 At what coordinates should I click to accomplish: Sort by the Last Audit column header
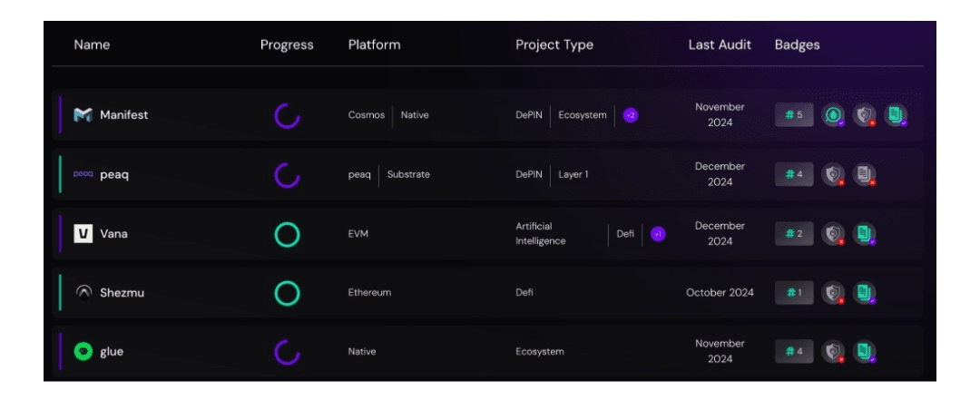click(x=720, y=44)
